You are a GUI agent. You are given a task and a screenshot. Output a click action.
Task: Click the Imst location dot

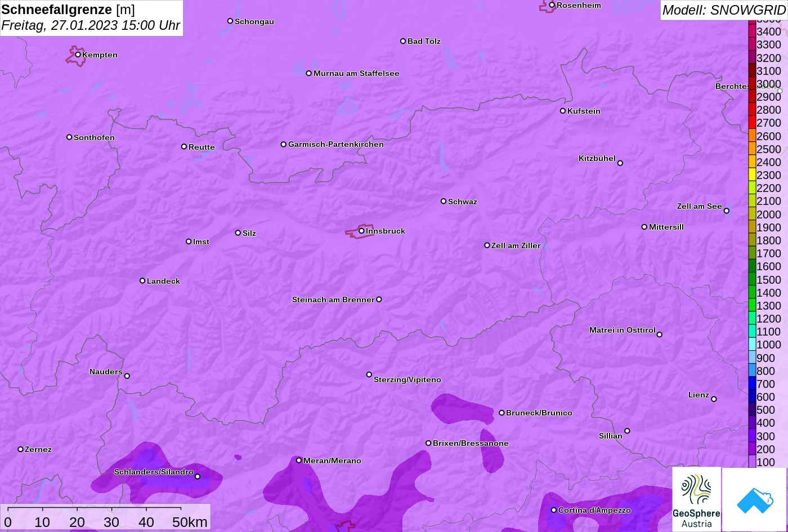click(189, 242)
